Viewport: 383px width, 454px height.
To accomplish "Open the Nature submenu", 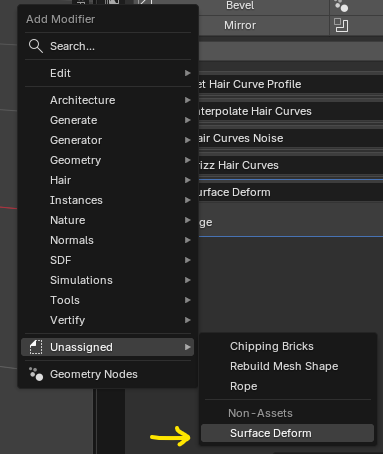I will pyautogui.click(x=107, y=220).
